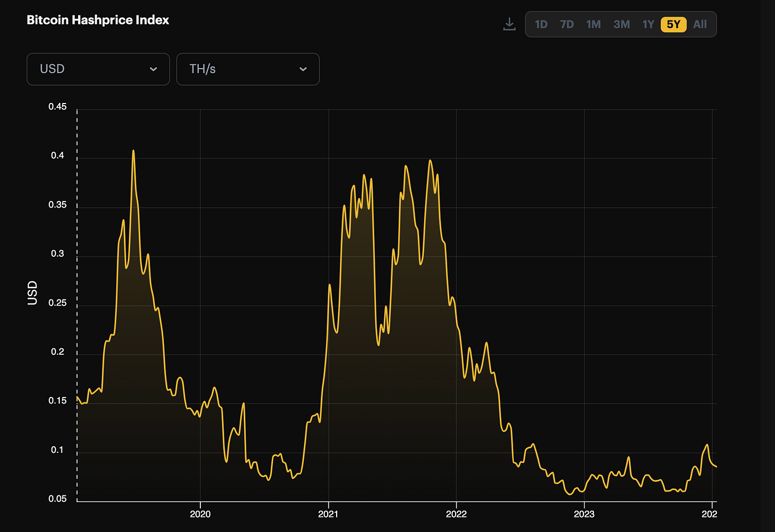775x532 pixels.
Task: Click the 0.45 y-axis value
Action: coord(58,107)
